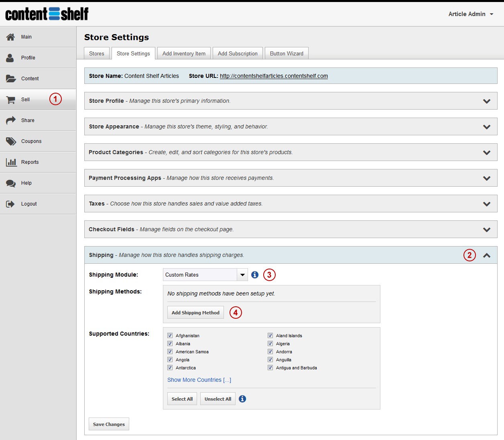Click the Content folder icon
Image resolution: width=504 pixels, height=440 pixels.
click(11, 79)
